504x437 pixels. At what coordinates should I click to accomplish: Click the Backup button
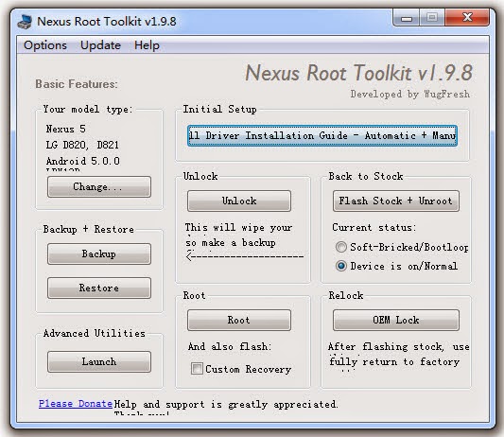(99, 254)
